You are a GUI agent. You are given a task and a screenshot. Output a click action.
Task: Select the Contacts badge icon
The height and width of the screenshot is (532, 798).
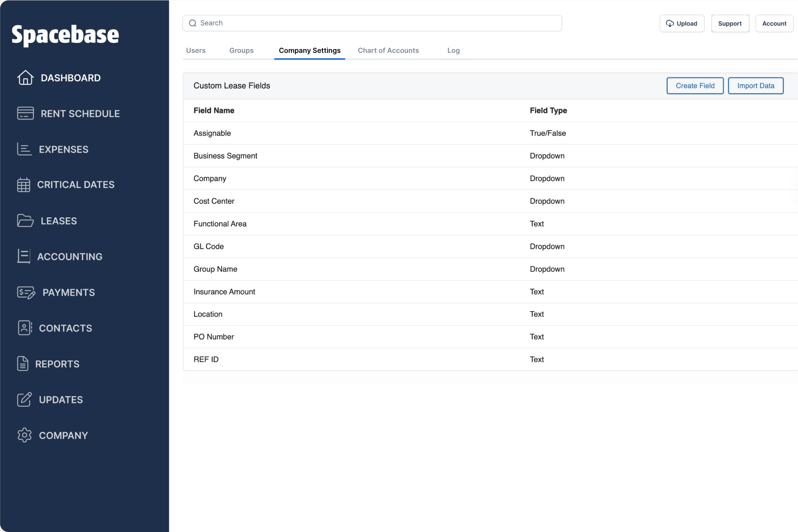pos(24,328)
